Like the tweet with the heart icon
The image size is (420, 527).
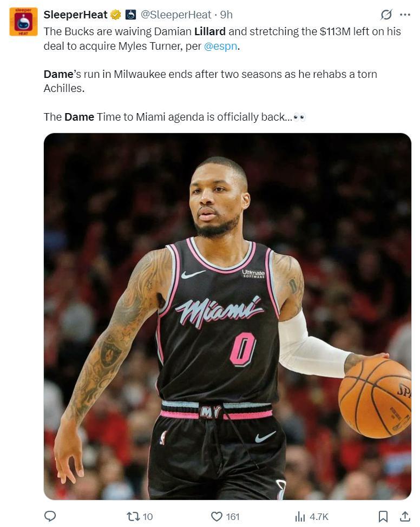point(216,516)
